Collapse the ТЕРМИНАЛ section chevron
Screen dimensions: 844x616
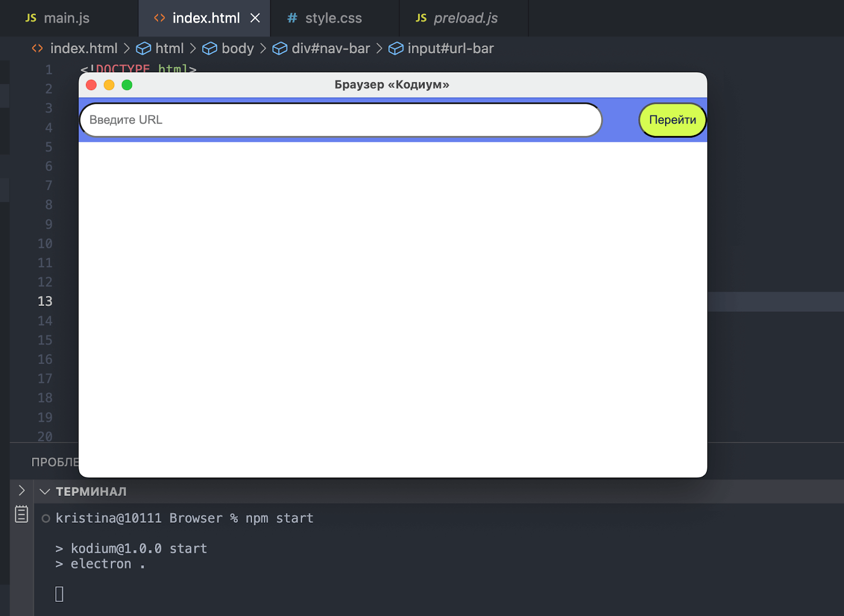point(45,492)
